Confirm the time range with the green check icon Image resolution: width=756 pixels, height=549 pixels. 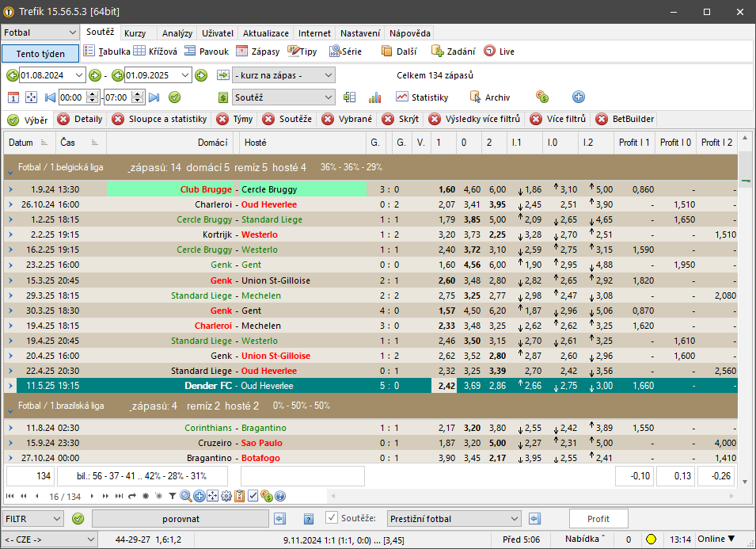point(174,97)
